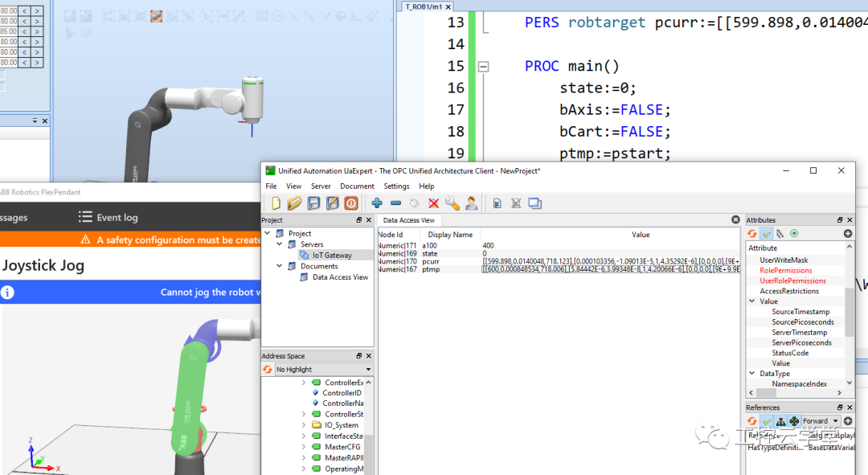This screenshot has height=475, width=868.
Task: Refresh the Attributes panel with orange arrows icon
Action: tap(751, 234)
